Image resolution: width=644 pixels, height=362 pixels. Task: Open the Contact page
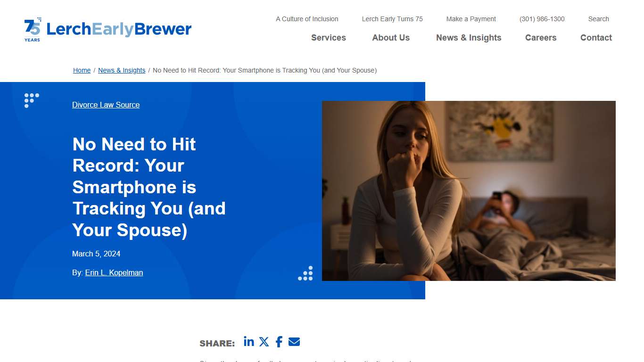click(x=596, y=38)
